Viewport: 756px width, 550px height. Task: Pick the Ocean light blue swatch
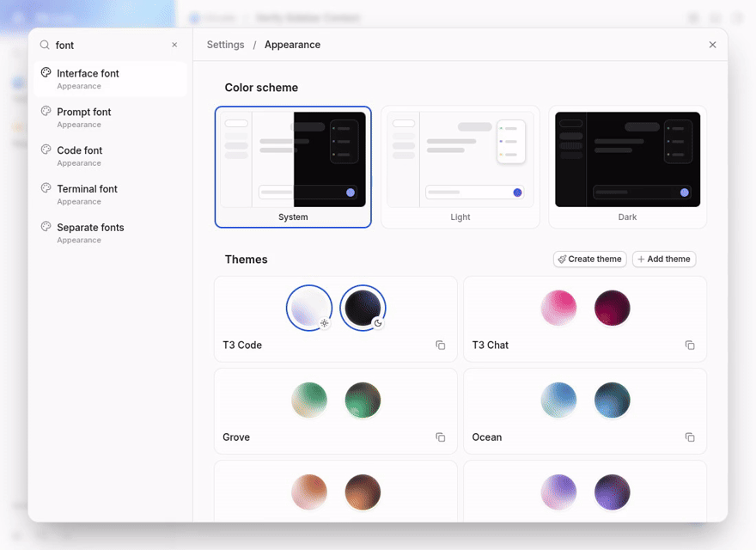[558, 400]
